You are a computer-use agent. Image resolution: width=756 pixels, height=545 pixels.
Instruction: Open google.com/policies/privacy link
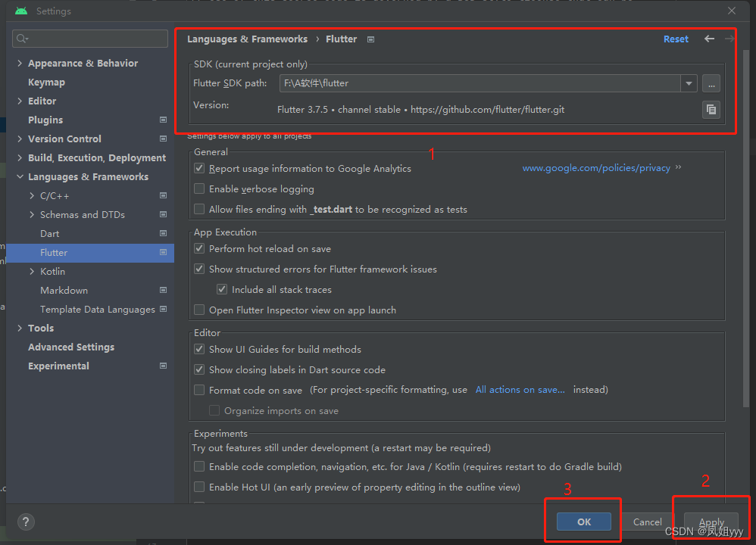coord(596,168)
